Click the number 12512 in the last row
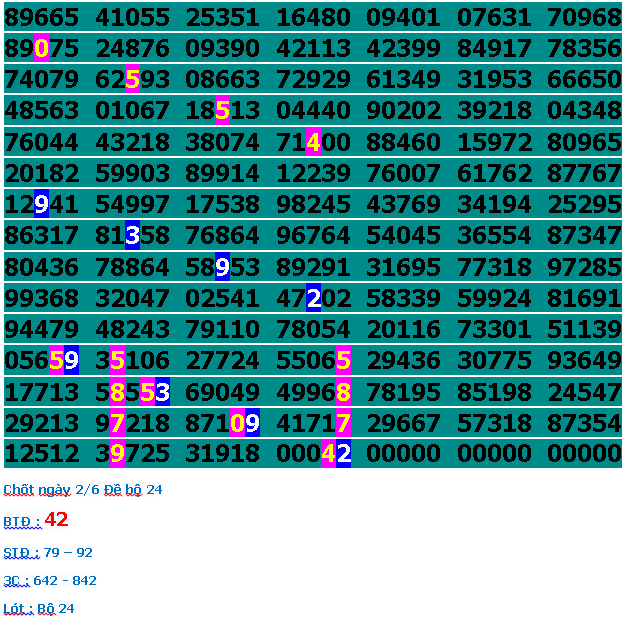This screenshot has width=627, height=625. (42, 454)
